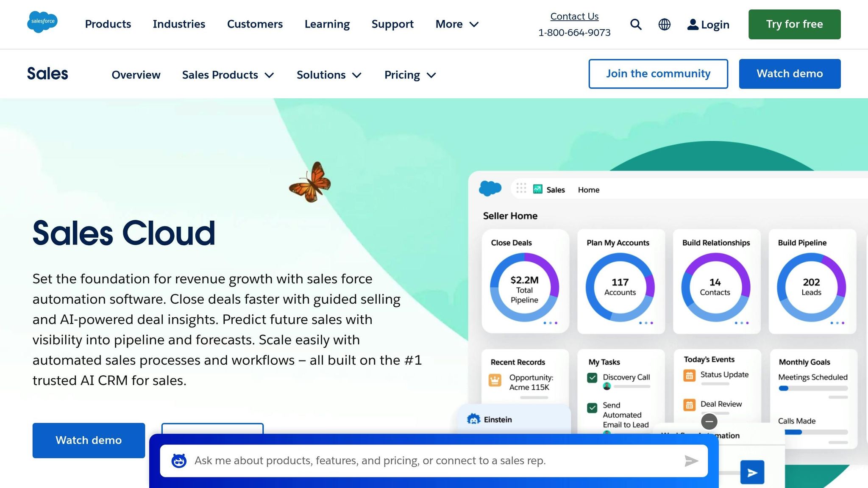Toggle the Discovery Call task checkbox
Viewport: 868px width, 488px height.
point(592,377)
